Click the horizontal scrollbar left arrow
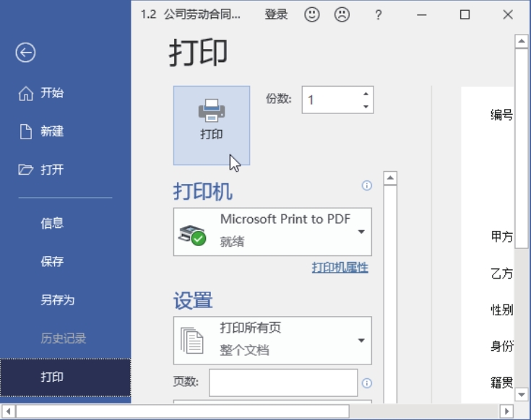The height and width of the screenshot is (420, 531). (8, 411)
